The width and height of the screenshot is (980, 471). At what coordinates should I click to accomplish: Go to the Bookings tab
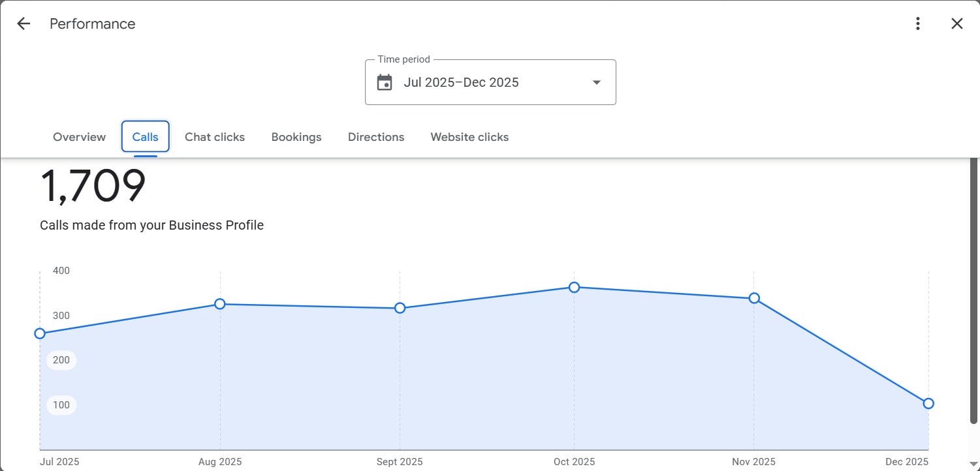(296, 137)
